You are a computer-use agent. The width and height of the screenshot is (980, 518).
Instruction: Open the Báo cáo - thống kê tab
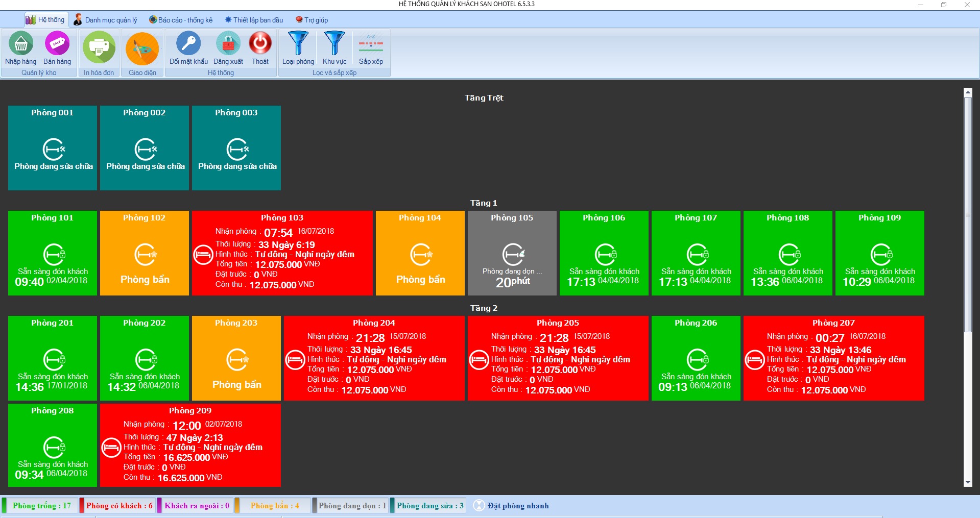click(x=181, y=20)
